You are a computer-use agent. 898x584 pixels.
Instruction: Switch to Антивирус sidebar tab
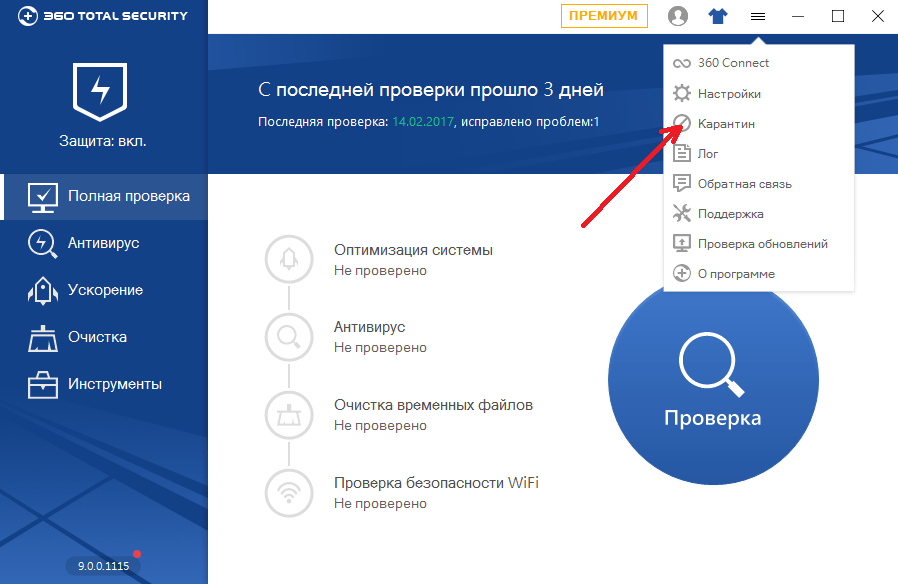[x=104, y=243]
